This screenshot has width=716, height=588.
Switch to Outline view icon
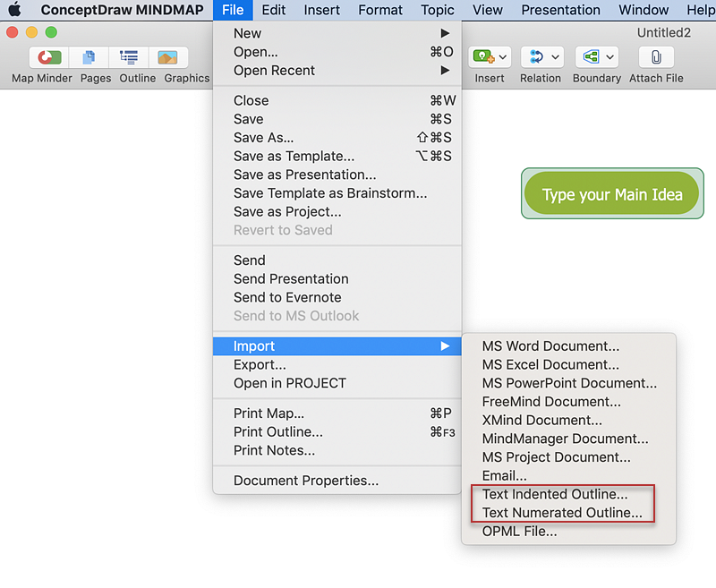(x=129, y=57)
